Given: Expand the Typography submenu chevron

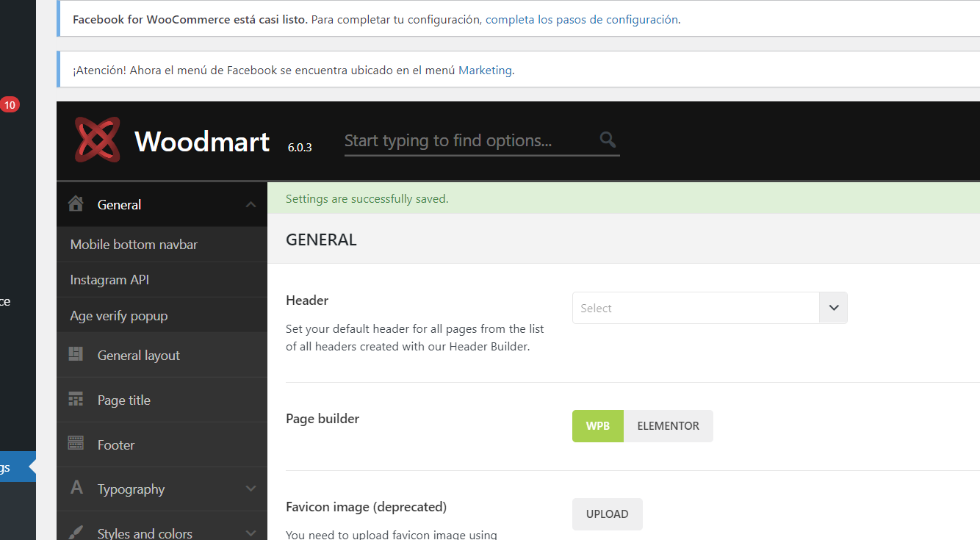Looking at the screenshot, I should [251, 489].
